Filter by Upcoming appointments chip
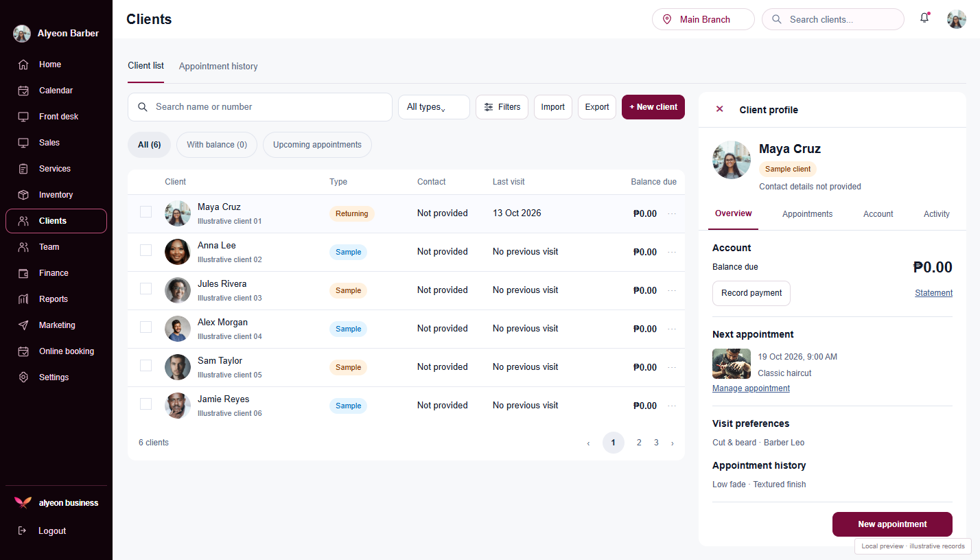Viewport: 980px width, 560px height. pos(317,145)
